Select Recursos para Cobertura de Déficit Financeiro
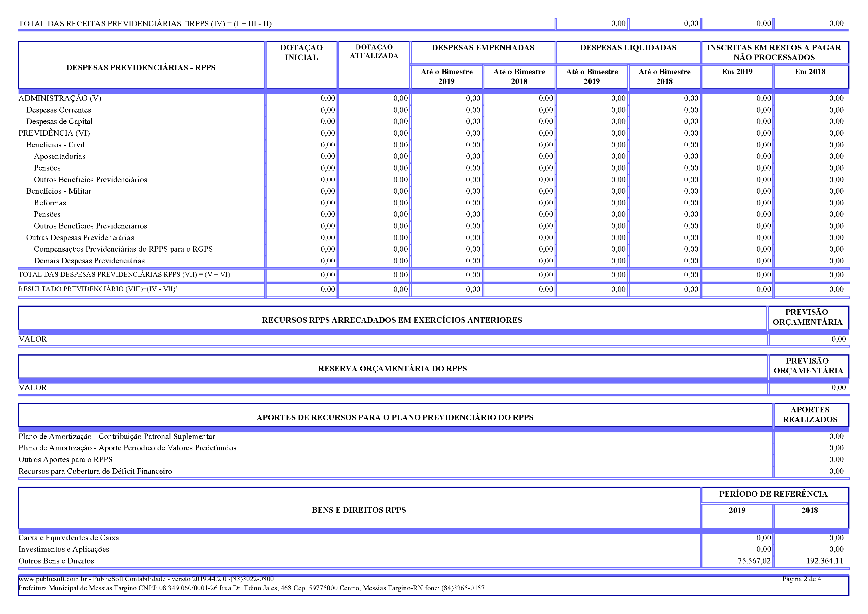 tap(95, 471)
